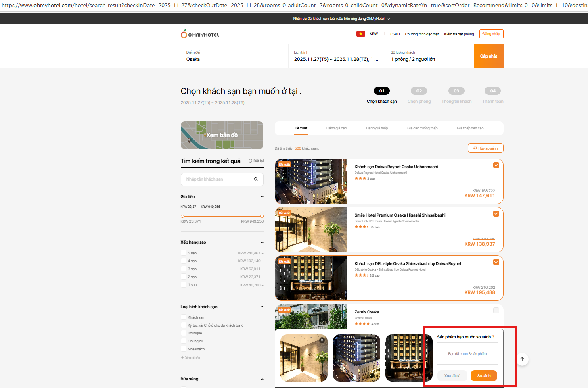Tick the 2 sao star filter
This screenshot has width=588, height=388.
(x=184, y=277)
